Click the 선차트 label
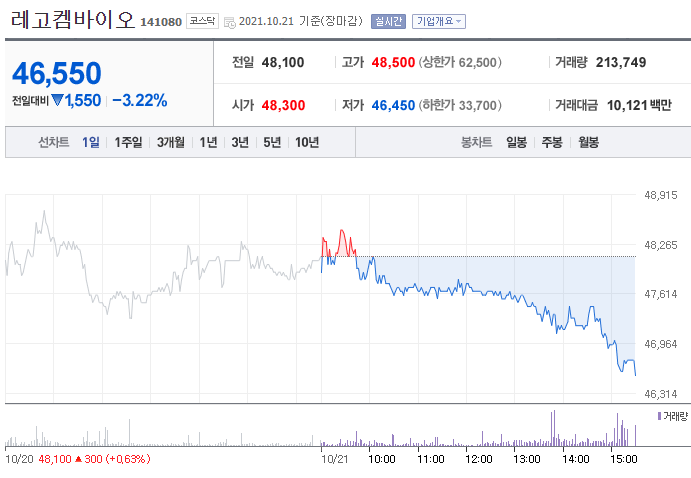This screenshot has height=478, width=691. click(54, 142)
